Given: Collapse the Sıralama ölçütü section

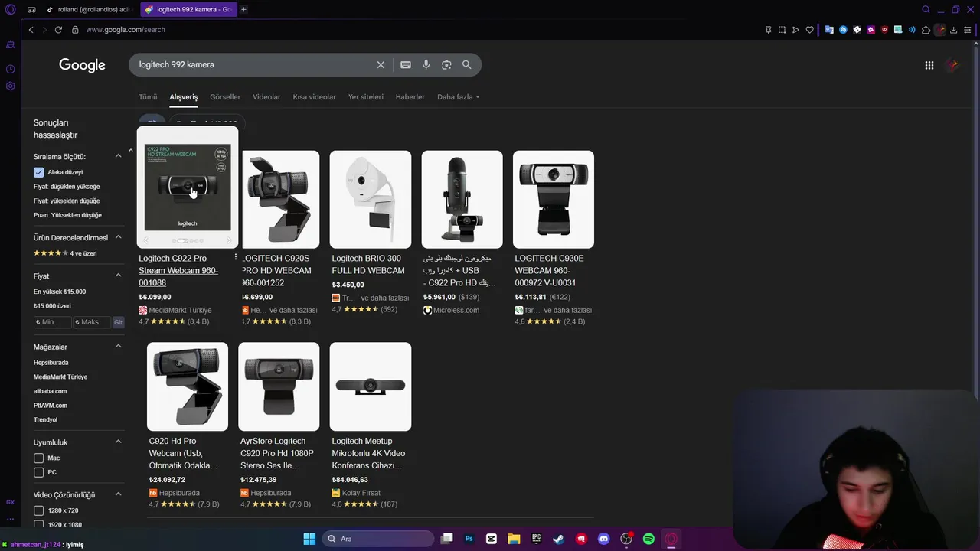Looking at the screenshot, I should click(119, 156).
